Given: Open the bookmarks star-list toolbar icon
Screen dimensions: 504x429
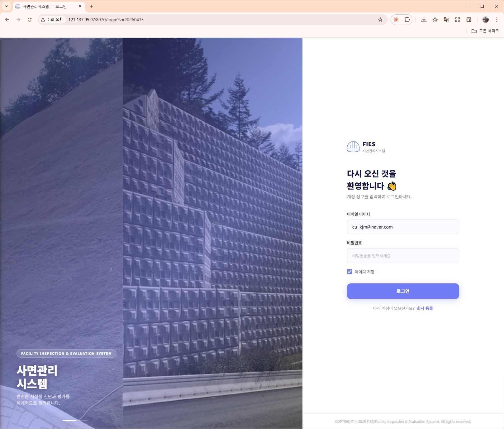Looking at the screenshot, I should tap(435, 20).
